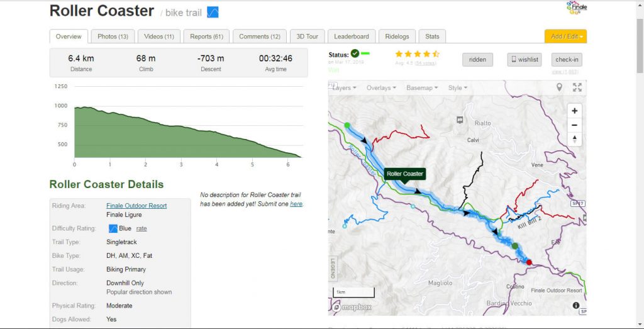The image size is (644, 329).
Task: Open the Leaderboard tab
Action: pyautogui.click(x=352, y=36)
